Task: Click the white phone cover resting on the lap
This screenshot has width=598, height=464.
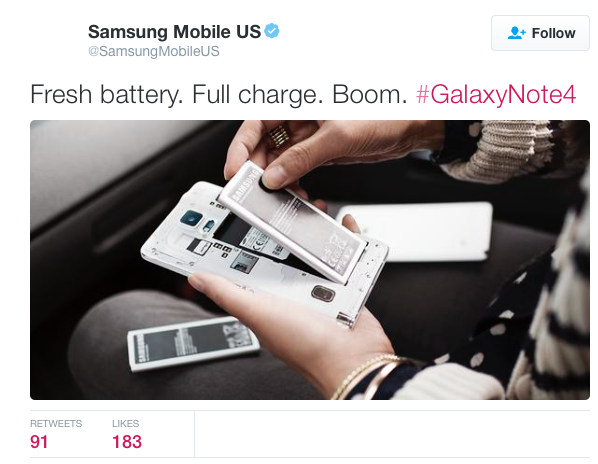Action: (416, 231)
